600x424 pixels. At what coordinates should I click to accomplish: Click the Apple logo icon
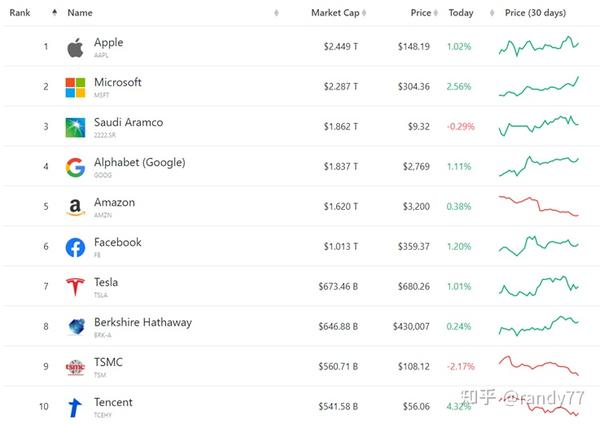point(75,47)
